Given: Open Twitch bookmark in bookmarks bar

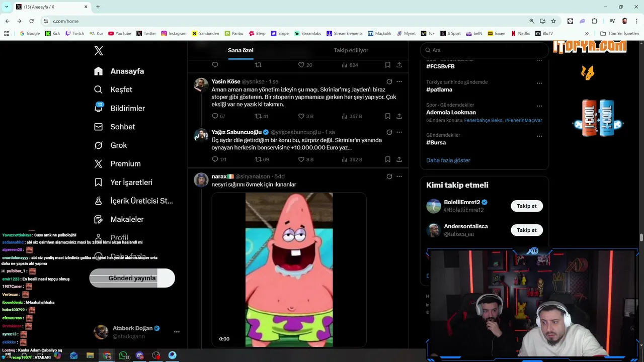Looking at the screenshot, I should click(x=75, y=34).
